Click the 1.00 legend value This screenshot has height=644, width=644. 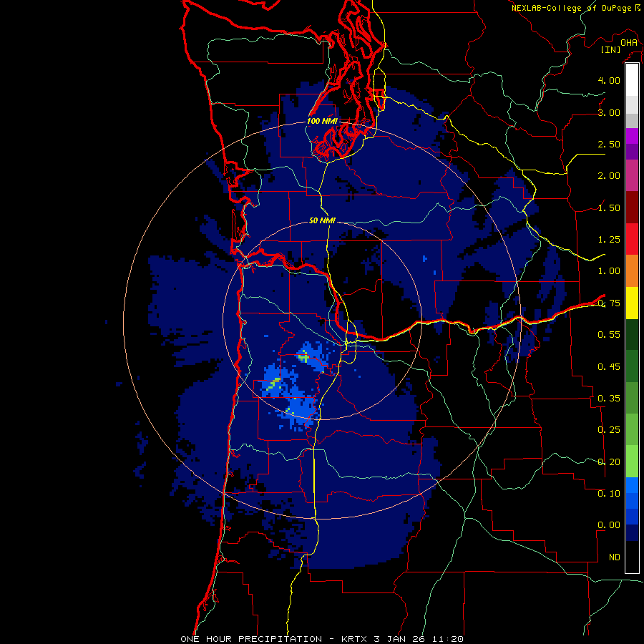coord(609,271)
